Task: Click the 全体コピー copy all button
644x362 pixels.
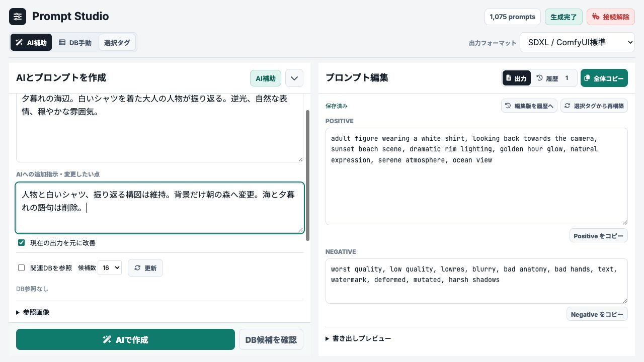Action: coord(604,78)
